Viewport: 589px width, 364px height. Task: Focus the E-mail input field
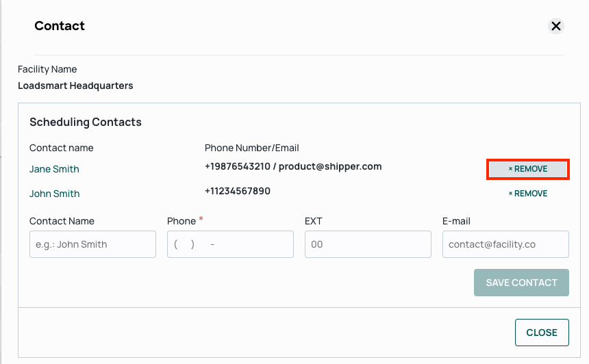click(x=505, y=244)
